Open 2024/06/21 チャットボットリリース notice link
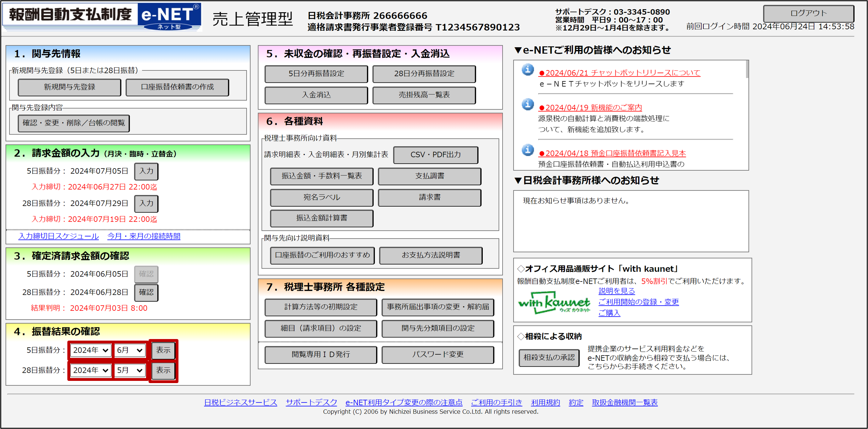868x429 pixels. [619, 73]
